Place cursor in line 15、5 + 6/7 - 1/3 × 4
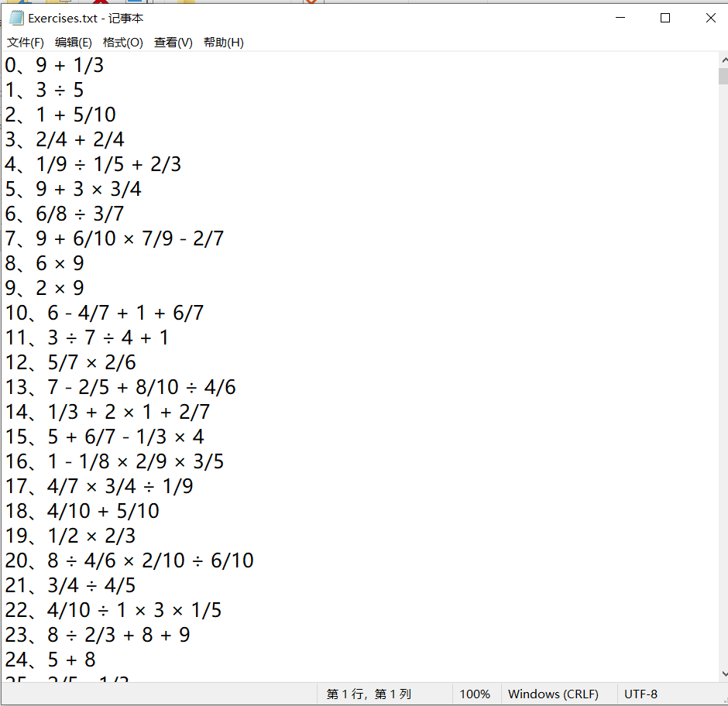 105,437
